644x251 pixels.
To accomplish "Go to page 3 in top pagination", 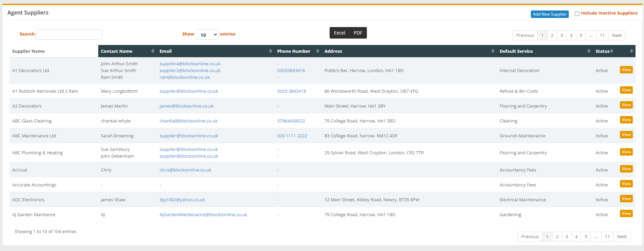I will coord(561,35).
